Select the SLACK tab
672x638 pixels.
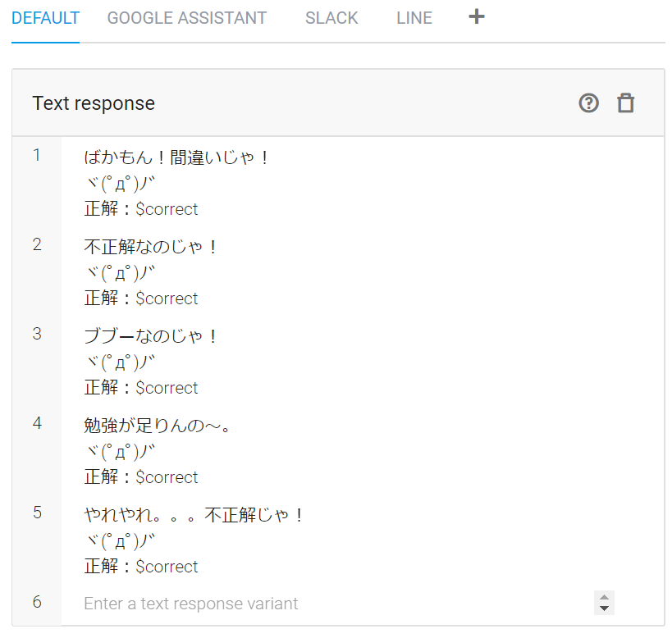(331, 18)
